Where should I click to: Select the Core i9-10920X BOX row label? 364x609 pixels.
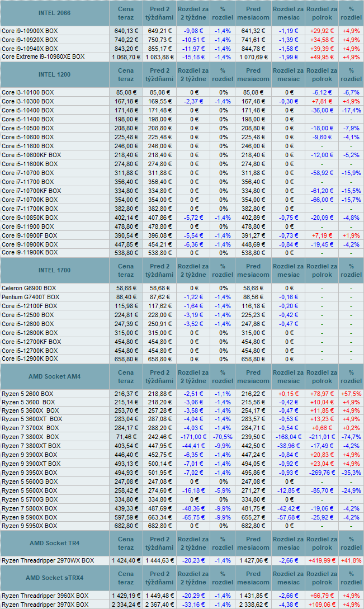pos(30,40)
